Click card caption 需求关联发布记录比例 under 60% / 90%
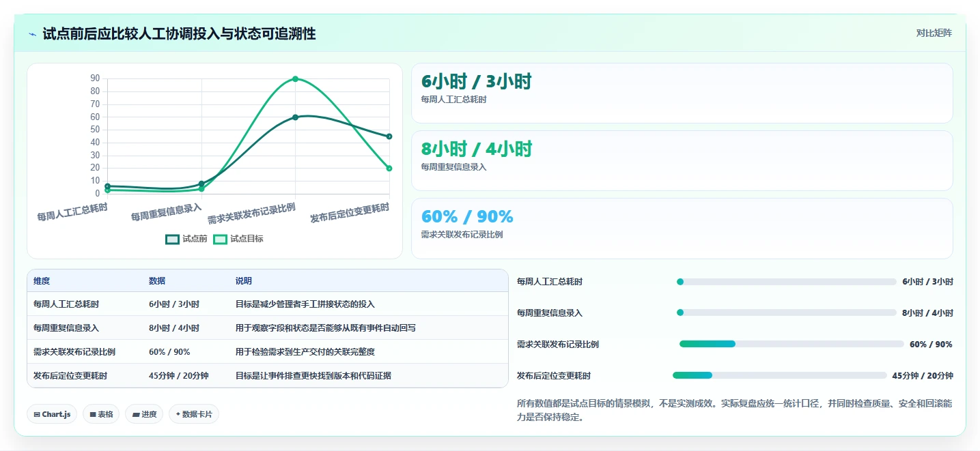Viewport: 980px width, 451px height. pos(462,235)
